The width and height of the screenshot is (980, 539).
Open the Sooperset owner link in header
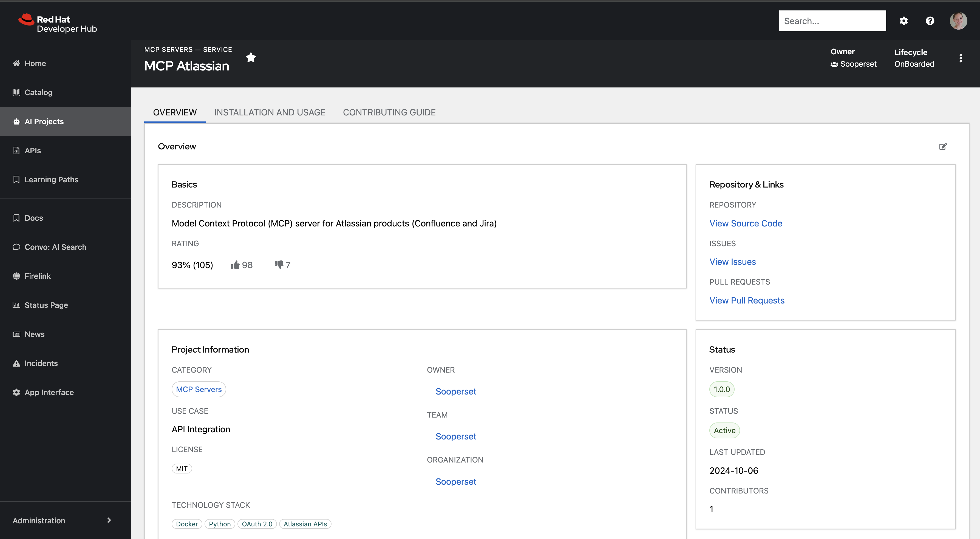(858, 64)
